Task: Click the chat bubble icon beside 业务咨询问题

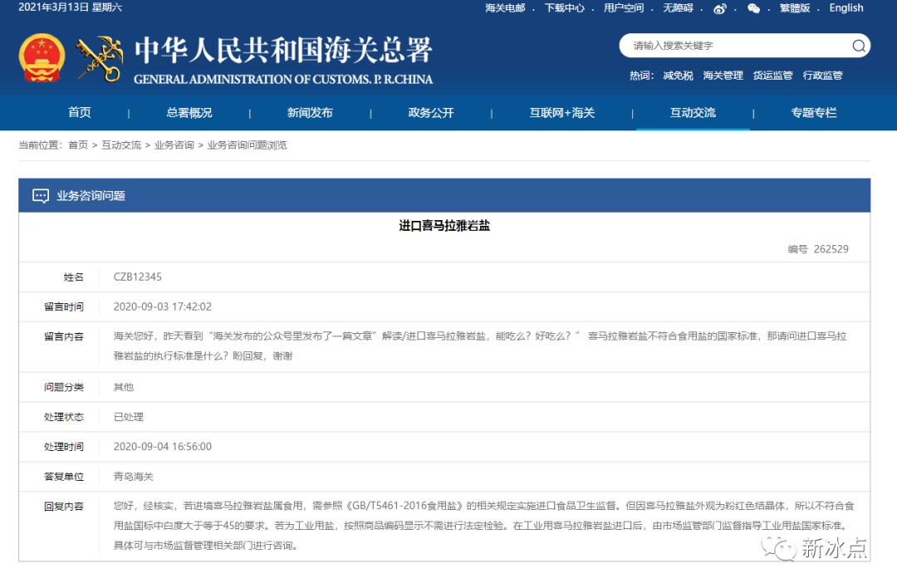Action: 41,196
